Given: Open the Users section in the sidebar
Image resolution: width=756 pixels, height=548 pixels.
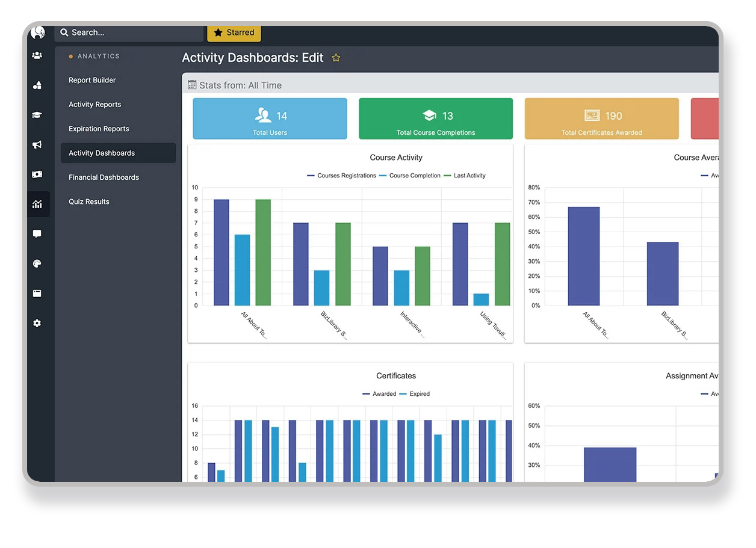Looking at the screenshot, I should tap(37, 55).
